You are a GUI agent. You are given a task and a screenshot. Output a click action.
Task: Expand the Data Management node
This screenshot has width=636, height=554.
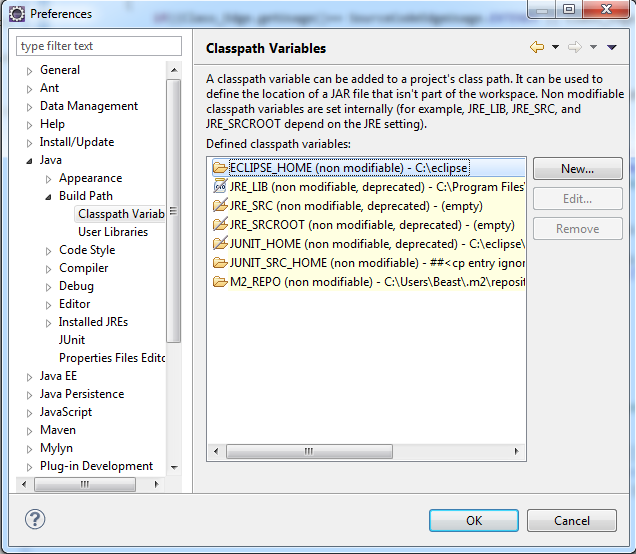tap(29, 107)
